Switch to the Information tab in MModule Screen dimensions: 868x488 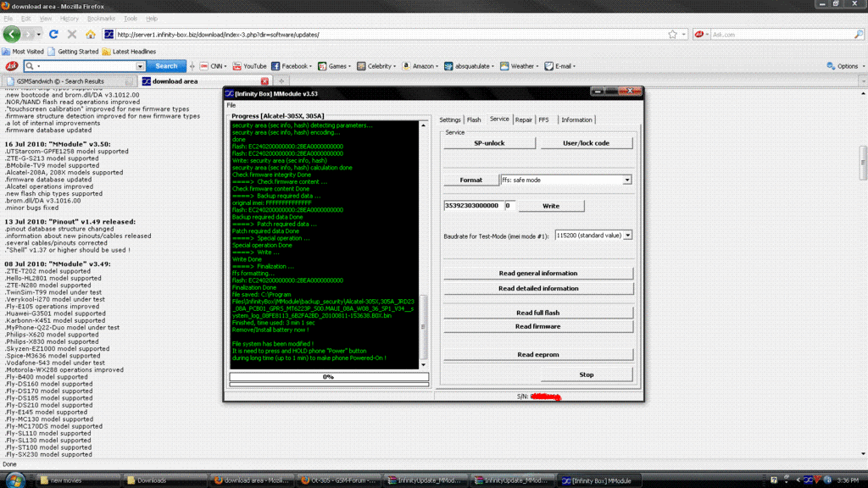pos(576,119)
